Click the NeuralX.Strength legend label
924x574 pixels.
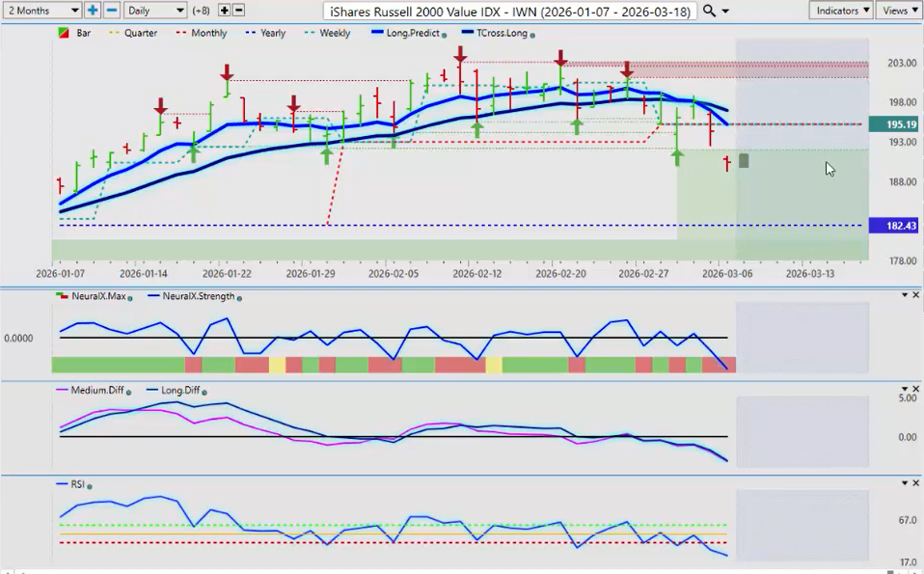[199, 296]
